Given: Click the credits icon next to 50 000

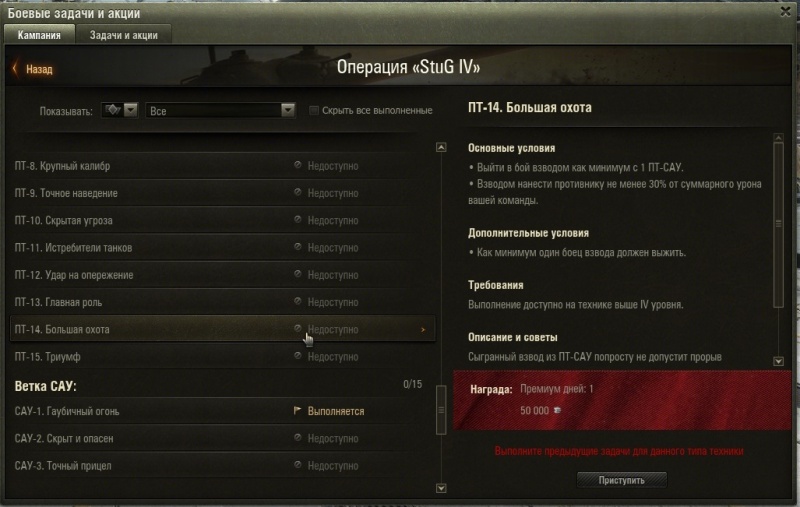Looking at the screenshot, I should (557, 410).
